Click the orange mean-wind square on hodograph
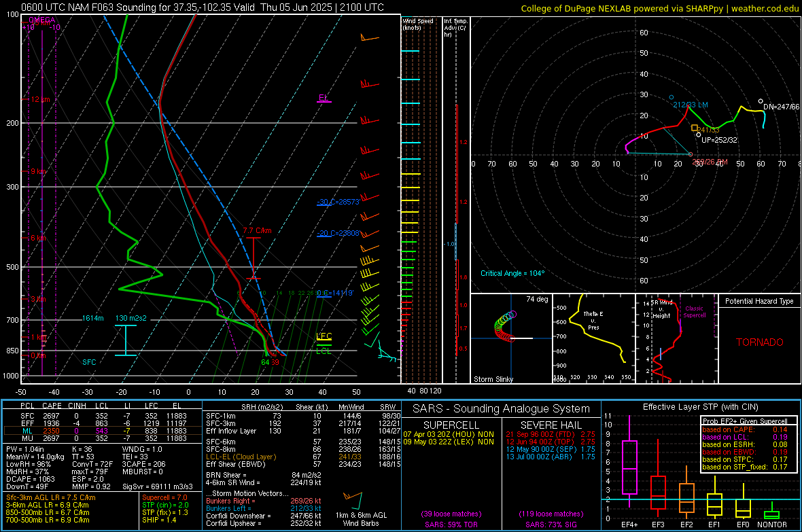The image size is (802, 532). click(x=694, y=128)
